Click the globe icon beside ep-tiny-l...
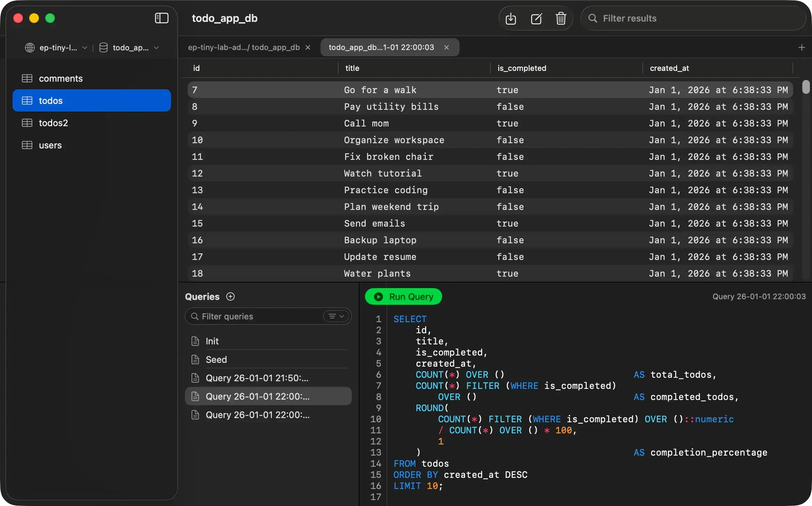Image resolution: width=812 pixels, height=506 pixels. (x=30, y=48)
